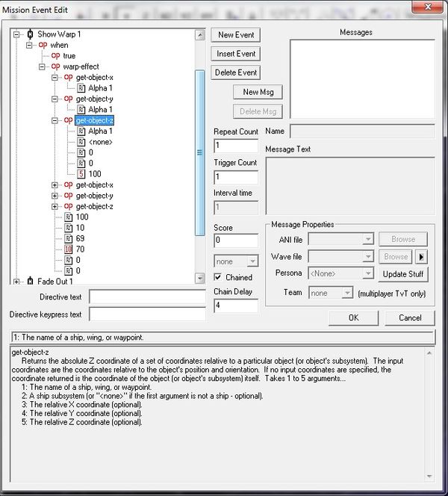
Task: Click the red number icon beside 70
Action: tap(69, 249)
